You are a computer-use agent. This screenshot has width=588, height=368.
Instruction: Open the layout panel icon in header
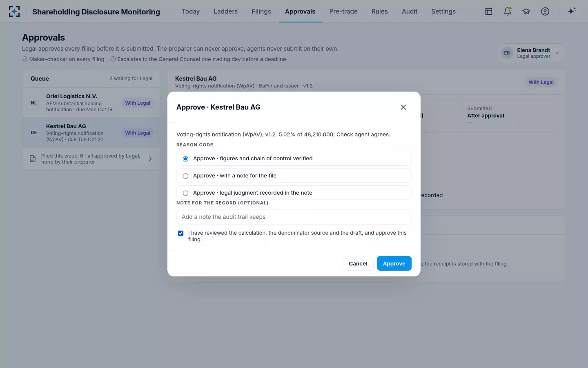[489, 11]
